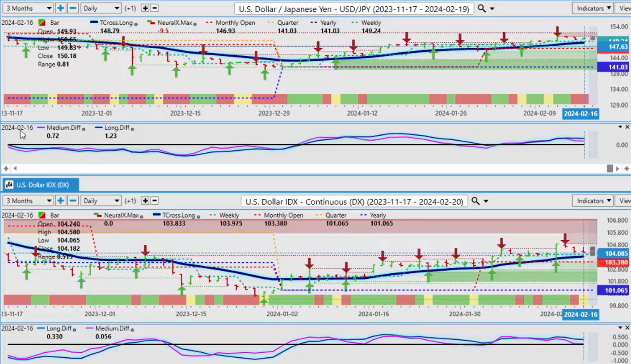
Task: Open the Daily interval dropdown on the USD/JPY chart
Action: (x=101, y=8)
